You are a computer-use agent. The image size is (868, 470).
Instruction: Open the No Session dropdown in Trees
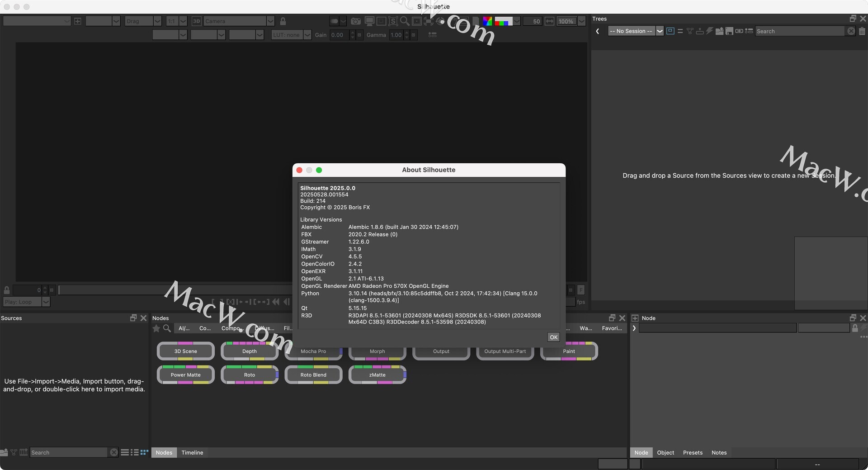pyautogui.click(x=635, y=31)
